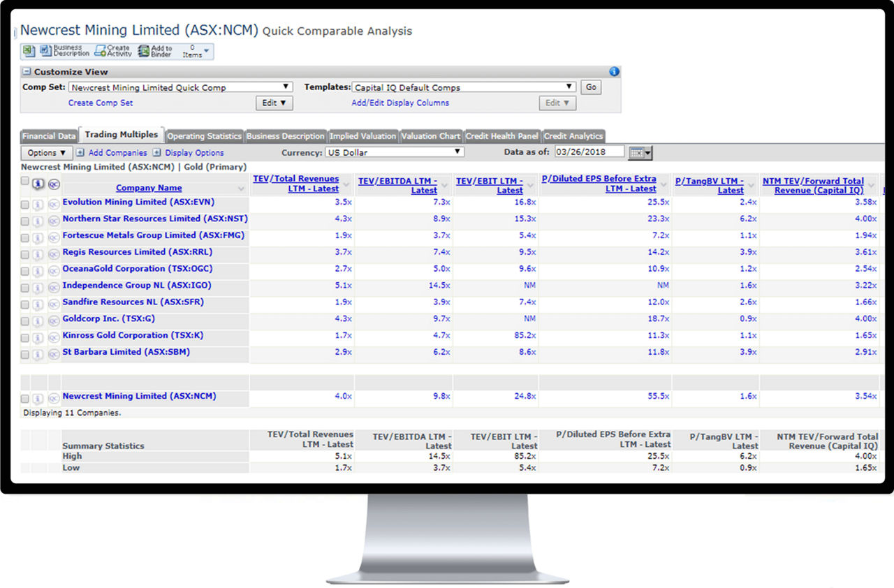Image resolution: width=894 pixels, height=588 pixels.
Task: Open the Templates dropdown
Action: (464, 87)
